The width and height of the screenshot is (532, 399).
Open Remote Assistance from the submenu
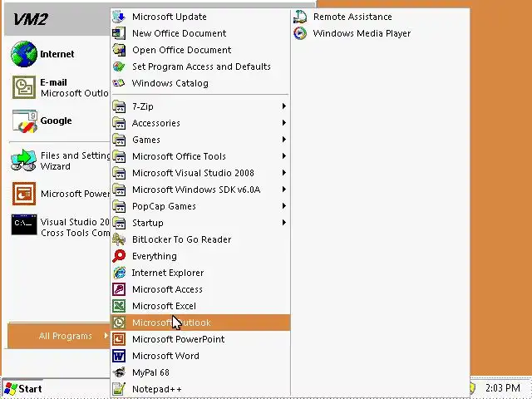(x=352, y=17)
